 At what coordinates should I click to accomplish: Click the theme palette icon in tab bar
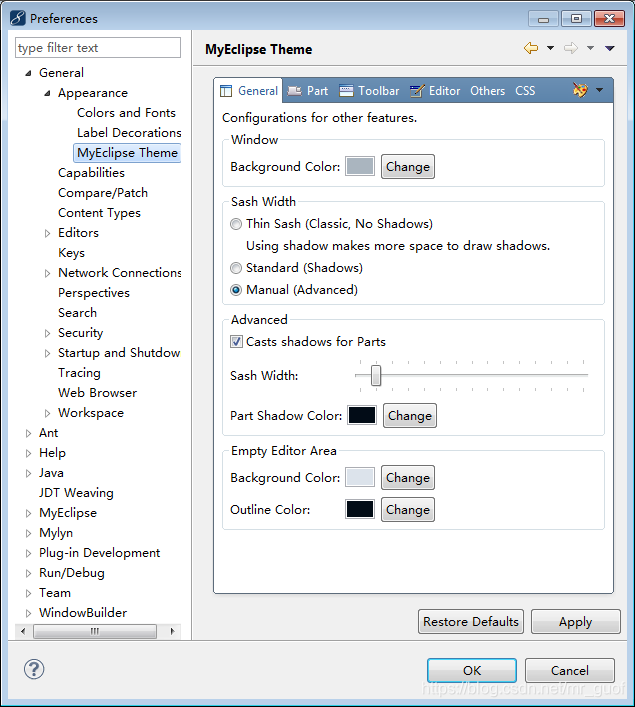580,90
